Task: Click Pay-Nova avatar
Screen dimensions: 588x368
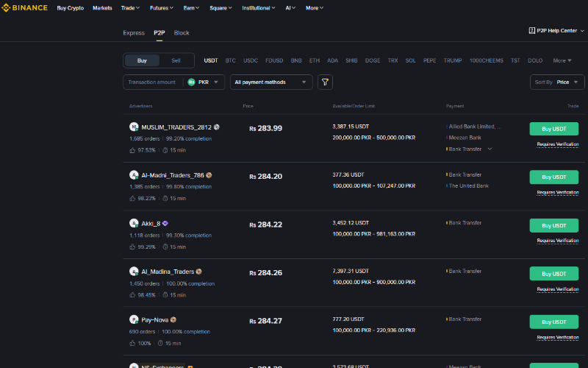Action: [134, 319]
